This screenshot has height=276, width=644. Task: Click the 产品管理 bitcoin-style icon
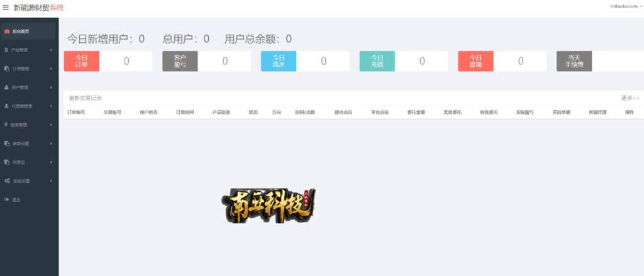(x=6, y=50)
